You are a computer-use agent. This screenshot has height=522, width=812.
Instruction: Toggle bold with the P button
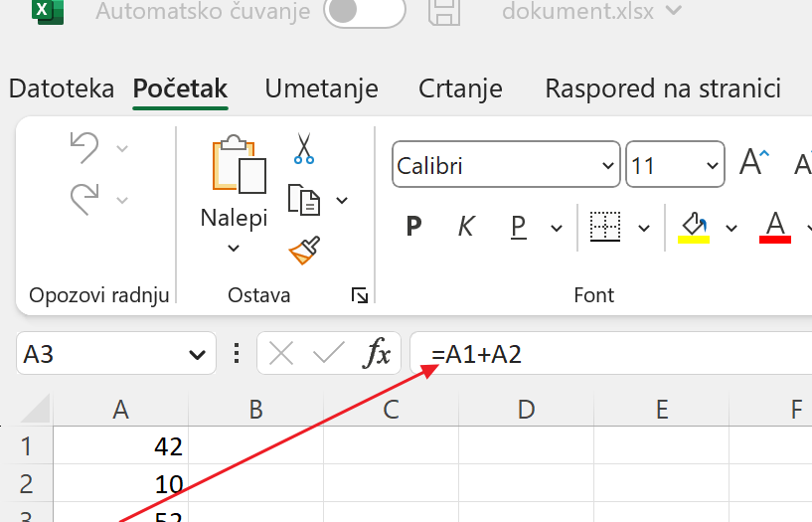click(x=413, y=227)
